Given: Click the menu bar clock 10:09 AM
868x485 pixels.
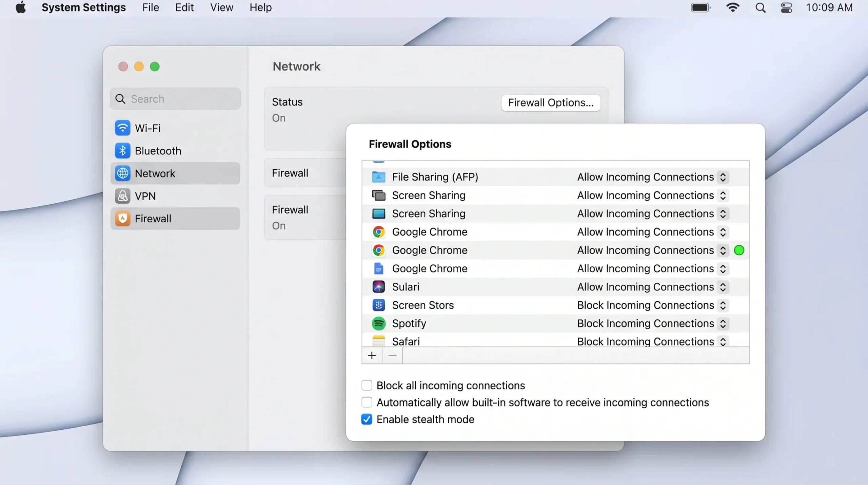Looking at the screenshot, I should [x=829, y=7].
